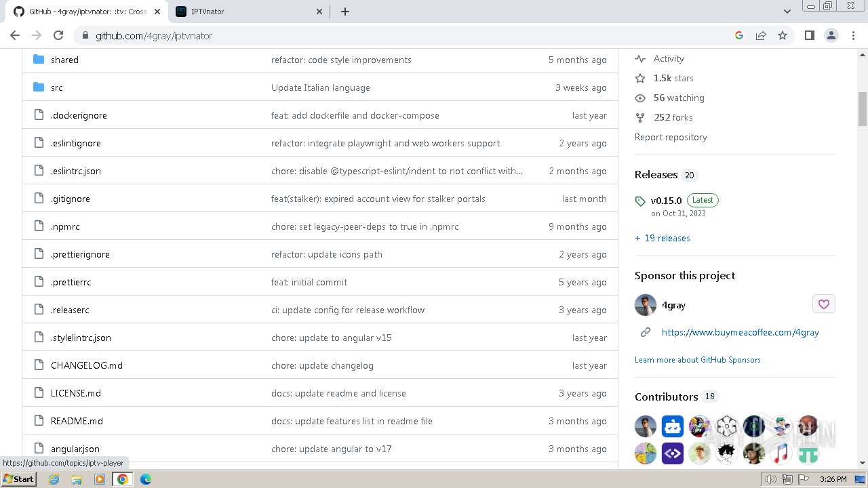Open the buymeacoffee.com/4gray link
This screenshot has width=868, height=488.
pos(741,332)
